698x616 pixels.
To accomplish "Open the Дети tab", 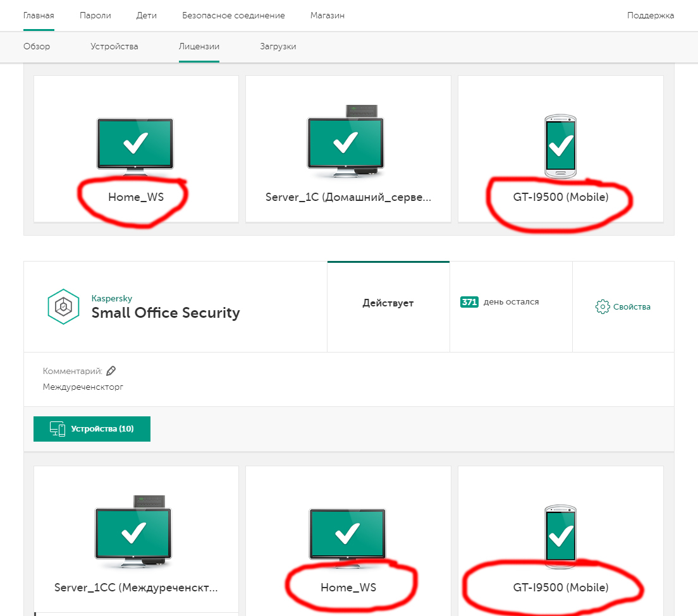I will coord(147,16).
